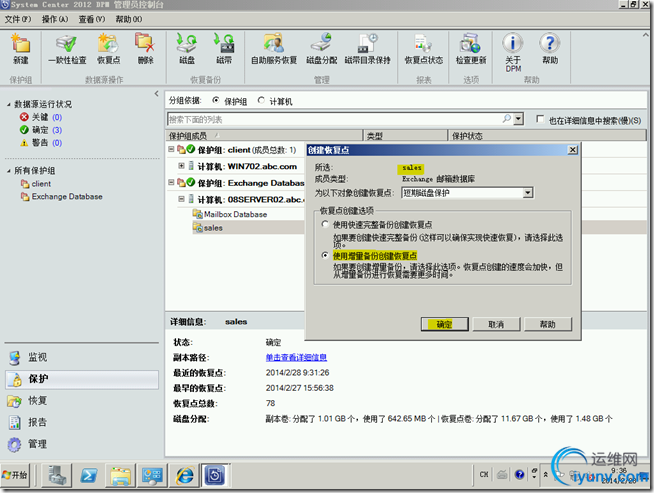Sort by 保护组成员 column header
The height and width of the screenshot is (493, 654).
(x=264, y=136)
